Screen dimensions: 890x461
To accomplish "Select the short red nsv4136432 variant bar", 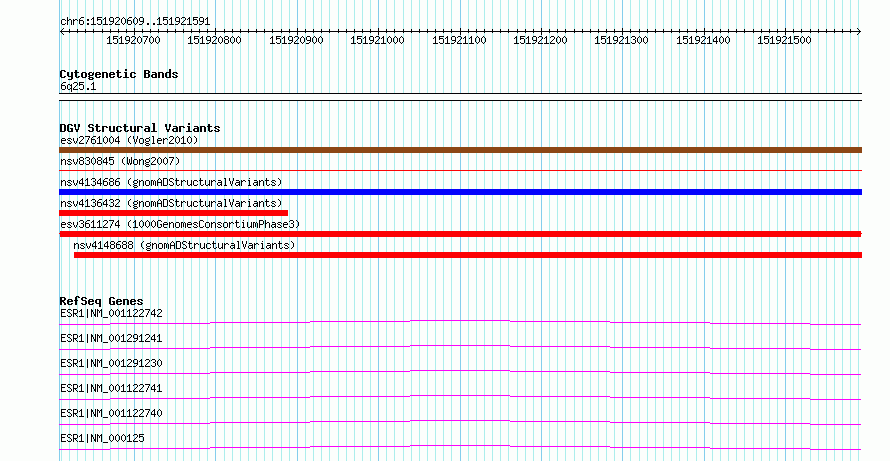I will [174, 213].
